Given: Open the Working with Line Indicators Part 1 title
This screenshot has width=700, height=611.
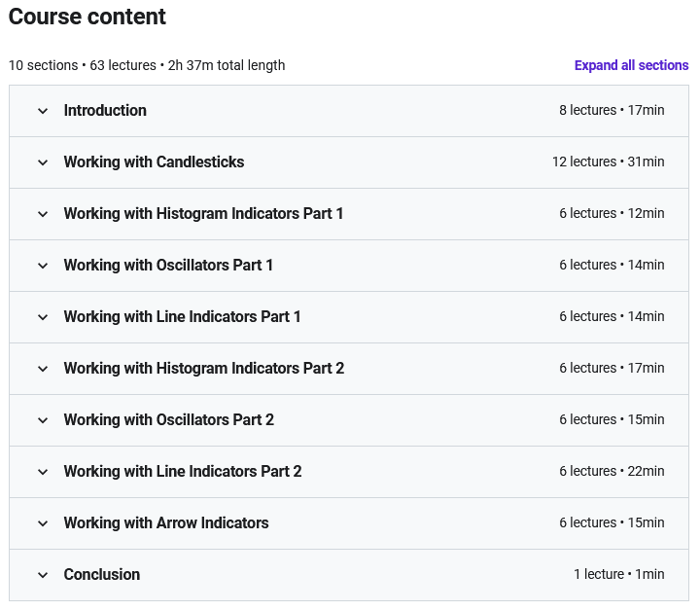Looking at the screenshot, I should point(182,317).
